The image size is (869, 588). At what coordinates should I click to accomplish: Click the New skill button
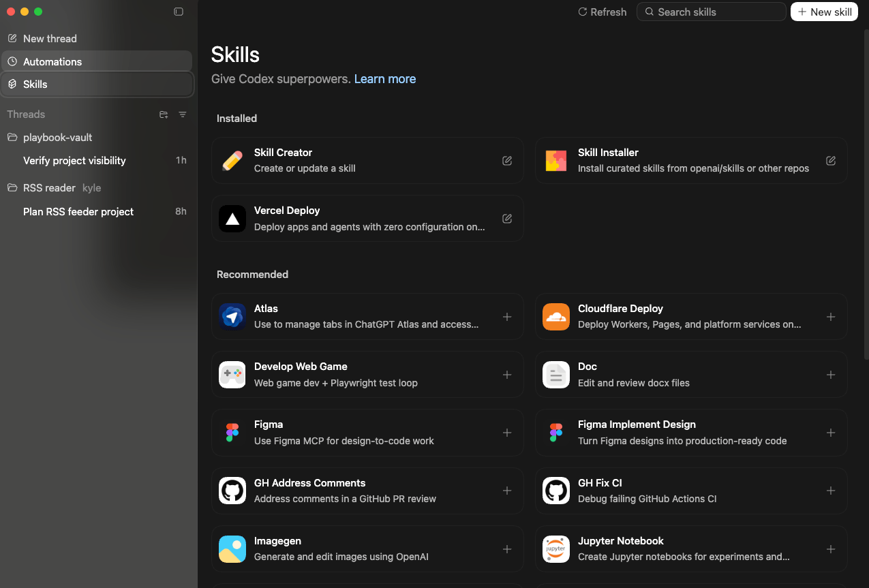[x=824, y=12]
